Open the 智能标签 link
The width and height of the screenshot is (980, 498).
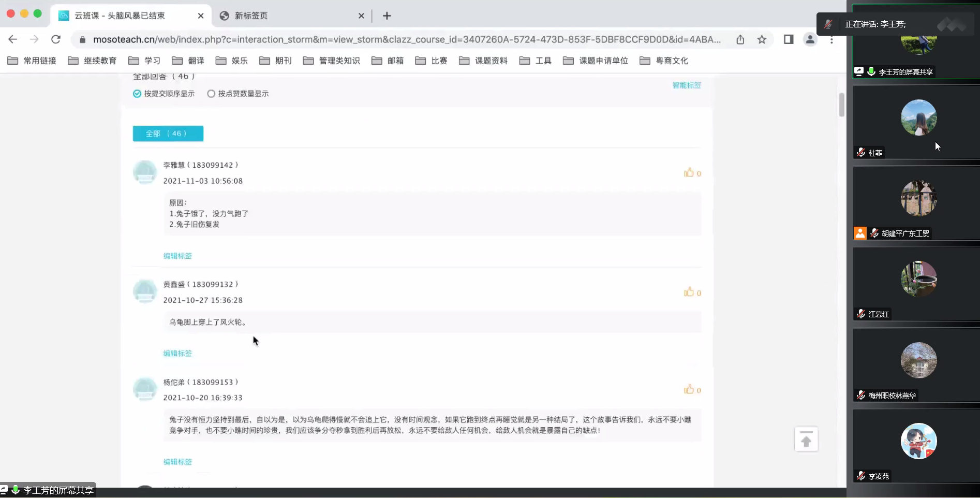click(686, 85)
